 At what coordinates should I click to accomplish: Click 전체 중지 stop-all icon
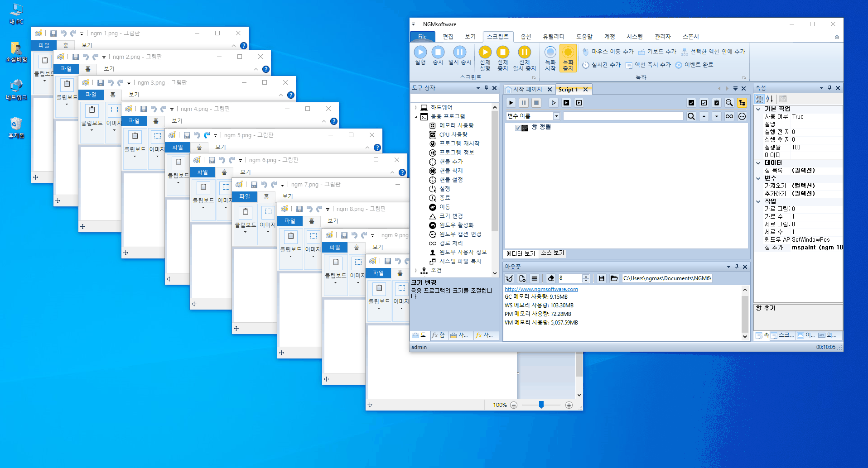(x=502, y=58)
